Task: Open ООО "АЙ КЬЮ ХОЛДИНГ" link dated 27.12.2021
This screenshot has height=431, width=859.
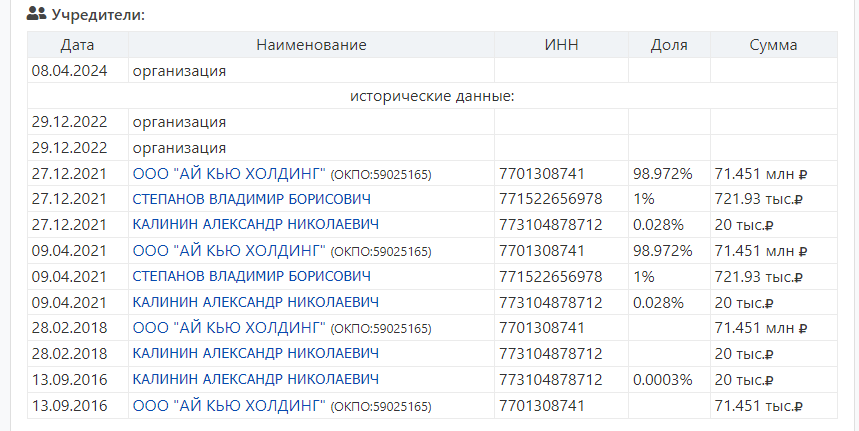Action: pos(229,173)
